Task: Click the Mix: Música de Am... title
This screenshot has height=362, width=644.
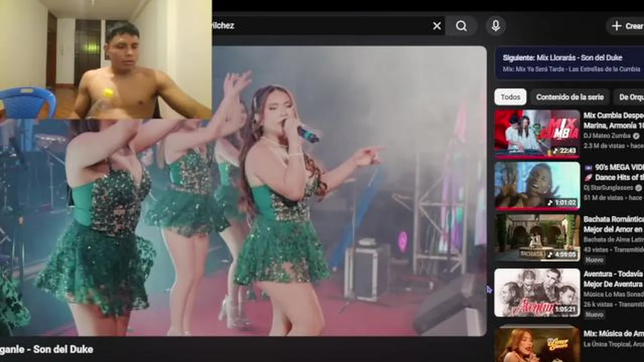Action: pyautogui.click(x=614, y=333)
